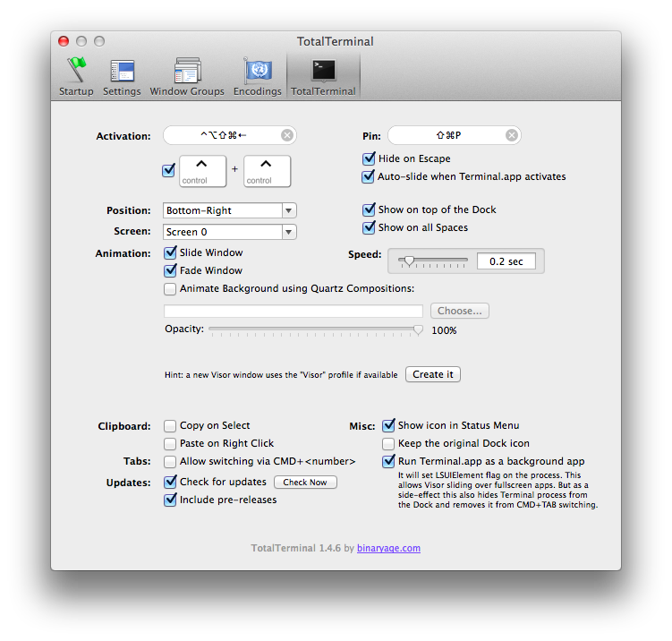Viewport: 672px width, 641px height.
Task: Clear the Pin shortcut with its X
Action: tap(511, 135)
